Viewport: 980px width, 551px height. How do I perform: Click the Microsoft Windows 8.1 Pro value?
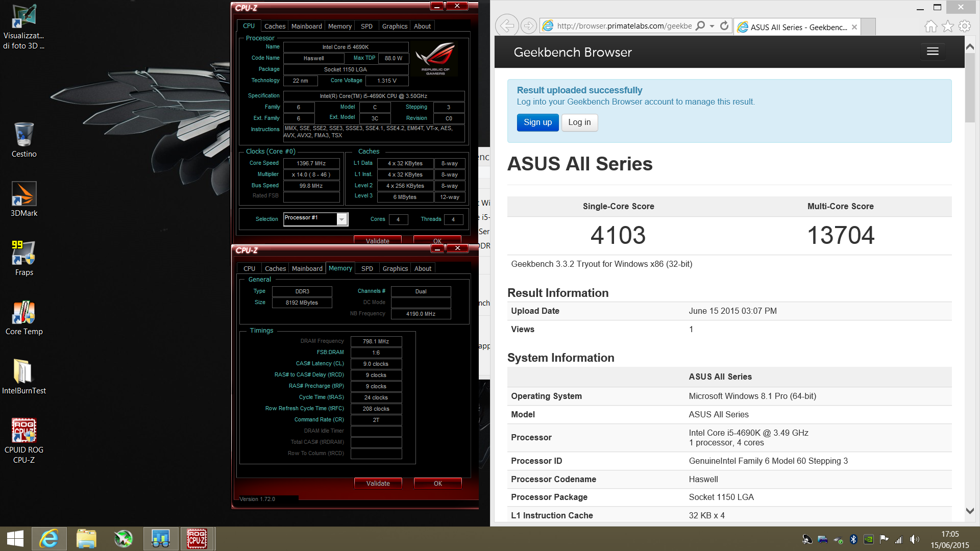tap(752, 396)
